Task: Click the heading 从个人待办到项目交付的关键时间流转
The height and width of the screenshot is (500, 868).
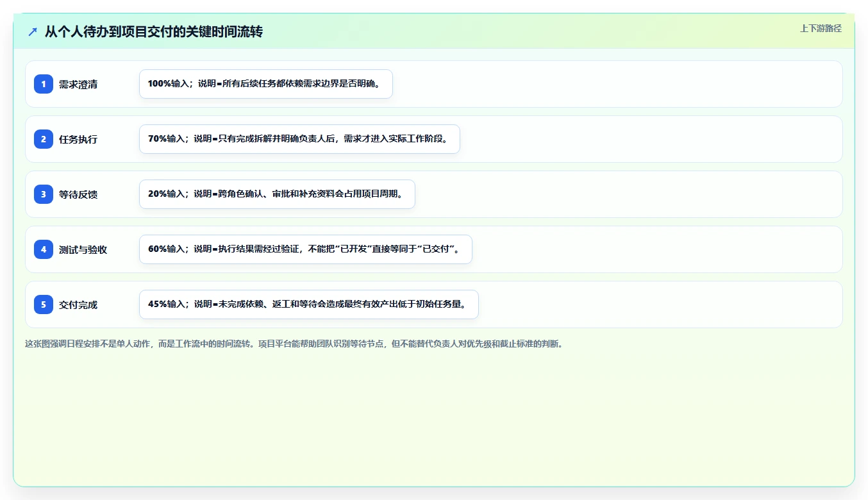Action: 154,32
